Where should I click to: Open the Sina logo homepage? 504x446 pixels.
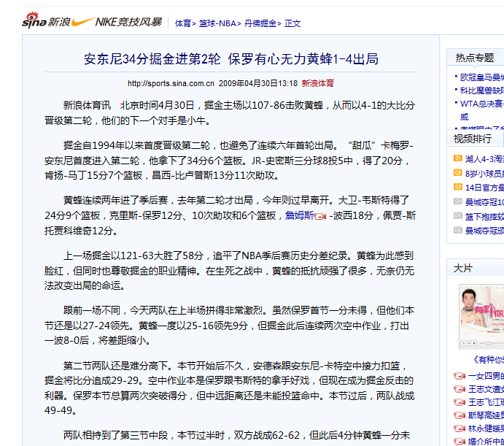[x=46, y=20]
